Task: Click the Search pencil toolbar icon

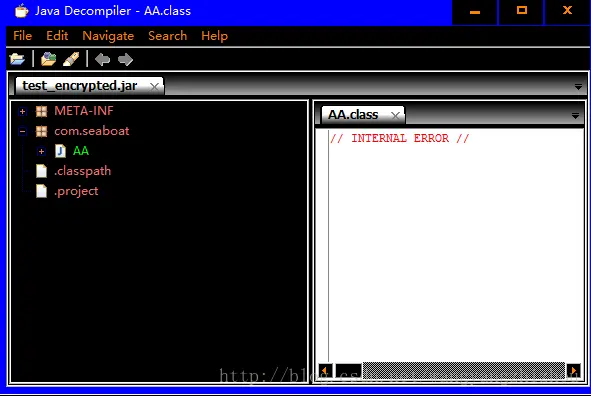Action: point(71,59)
